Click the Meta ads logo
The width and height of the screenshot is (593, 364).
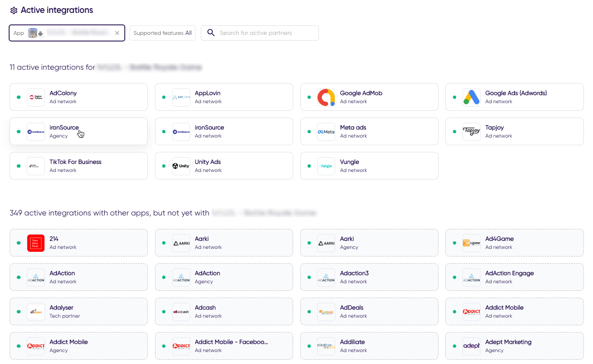(x=326, y=131)
